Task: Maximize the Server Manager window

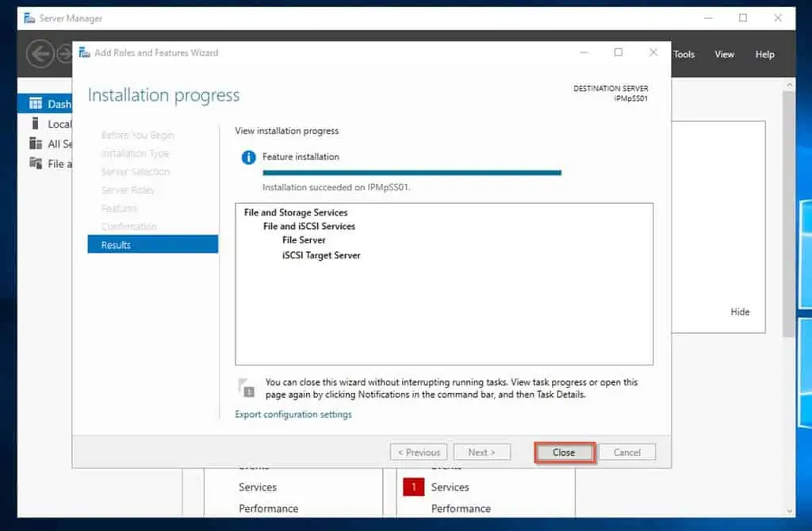Action: click(743, 18)
